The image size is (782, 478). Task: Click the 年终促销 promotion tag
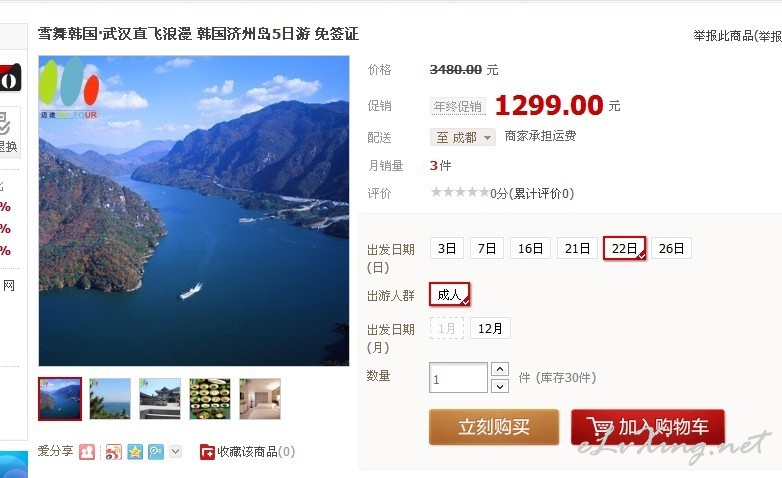pos(458,106)
